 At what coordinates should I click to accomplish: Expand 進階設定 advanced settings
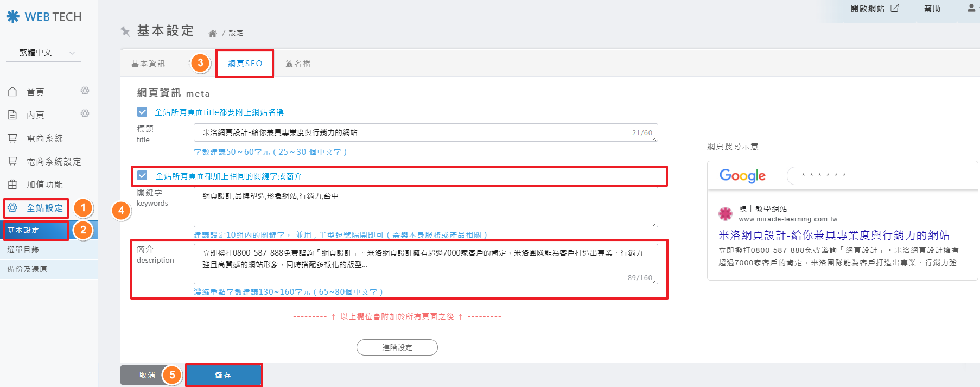[397, 347]
